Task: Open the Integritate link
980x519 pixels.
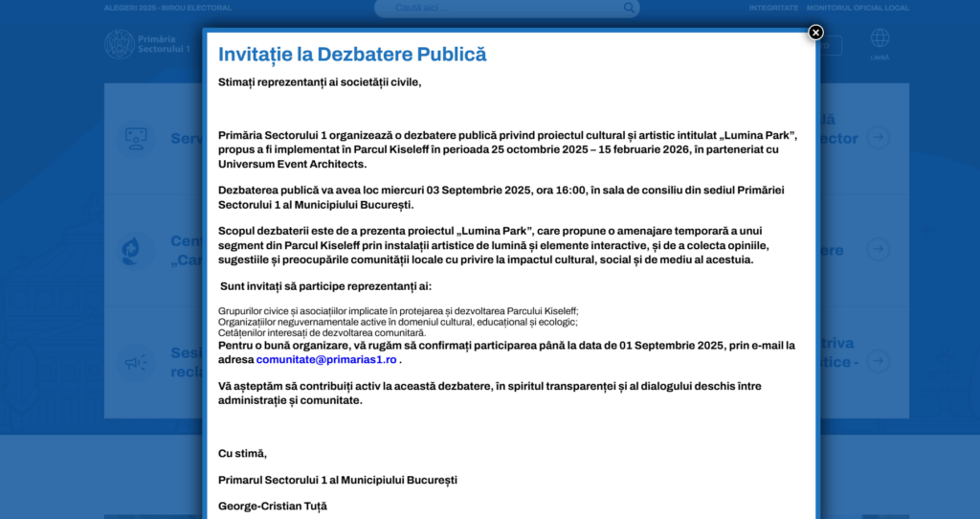Action: point(773,8)
